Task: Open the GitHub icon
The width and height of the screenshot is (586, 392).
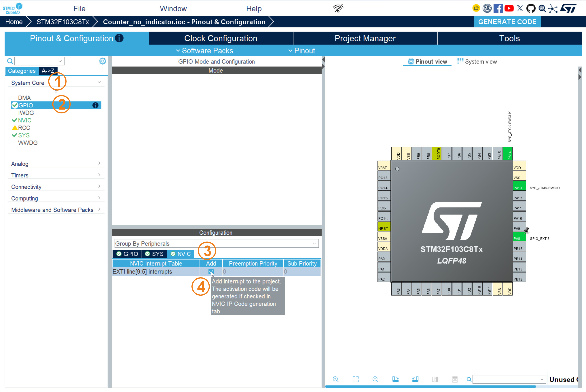Action: coord(531,8)
